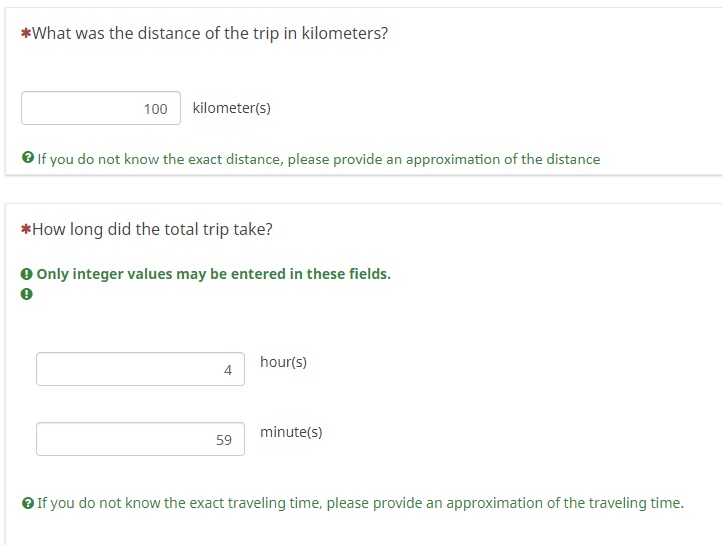Click the gray gap between the two question panels

(x=360, y=190)
